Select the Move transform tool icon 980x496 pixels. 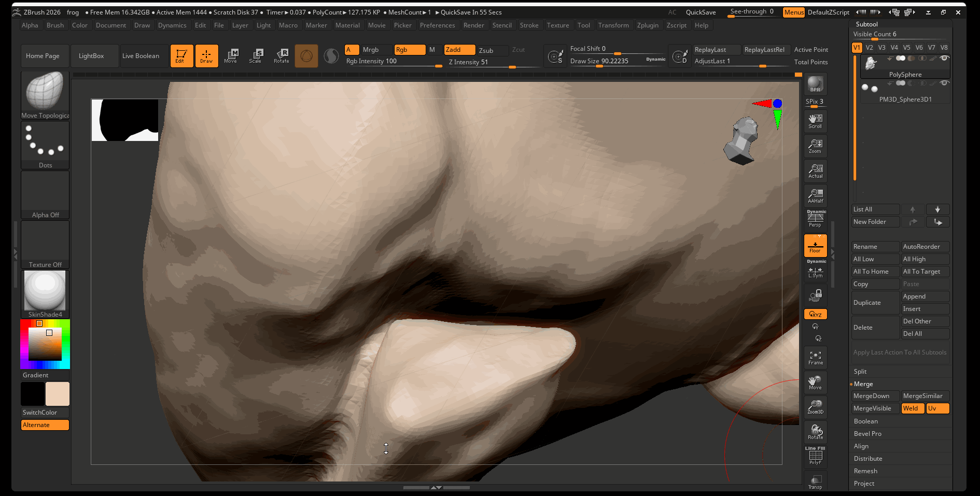231,55
